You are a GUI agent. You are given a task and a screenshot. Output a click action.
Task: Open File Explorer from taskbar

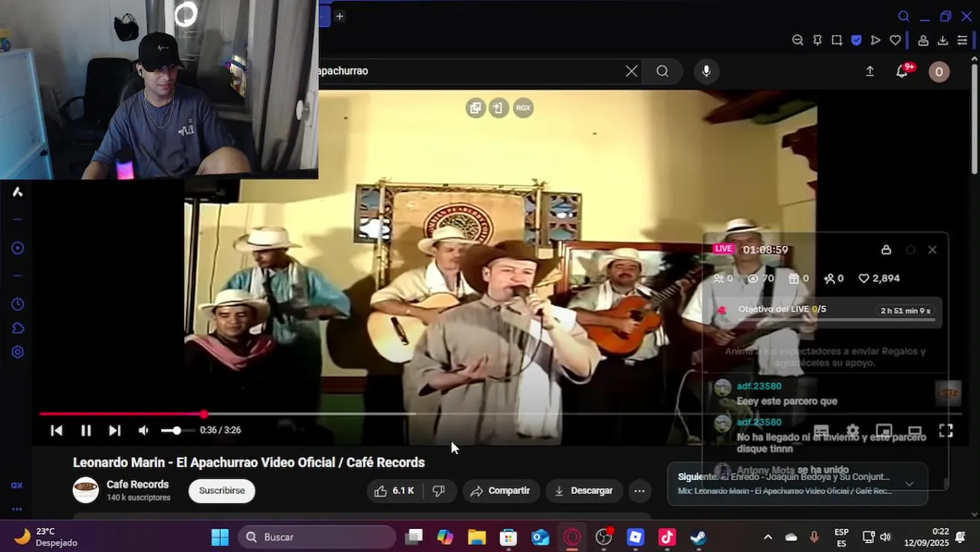(x=477, y=537)
